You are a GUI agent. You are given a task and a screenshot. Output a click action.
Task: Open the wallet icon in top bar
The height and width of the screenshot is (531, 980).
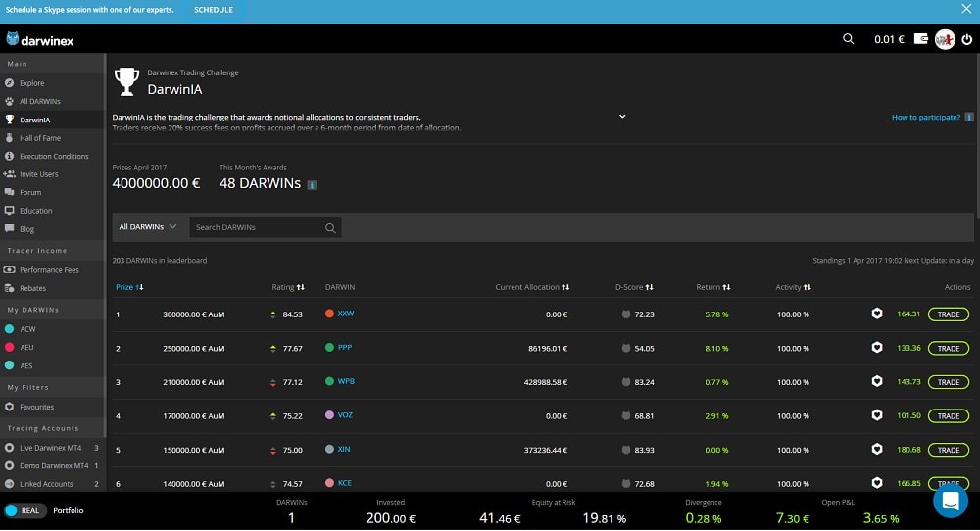(920, 39)
